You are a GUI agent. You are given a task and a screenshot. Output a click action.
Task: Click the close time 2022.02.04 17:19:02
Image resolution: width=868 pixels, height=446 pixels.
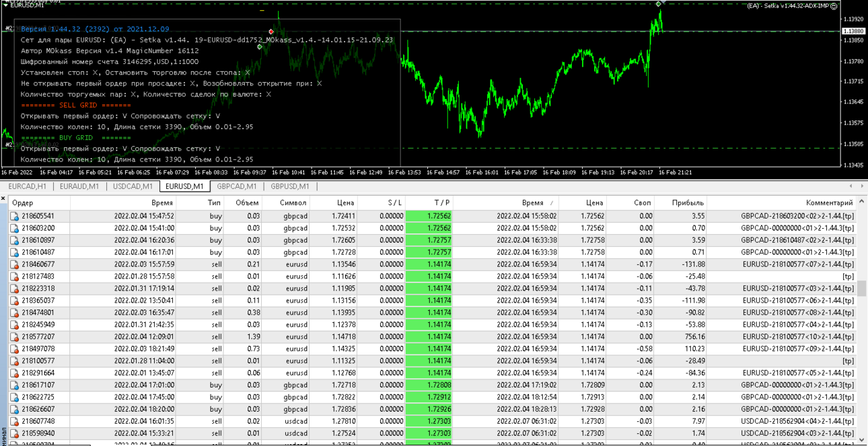coord(526,385)
